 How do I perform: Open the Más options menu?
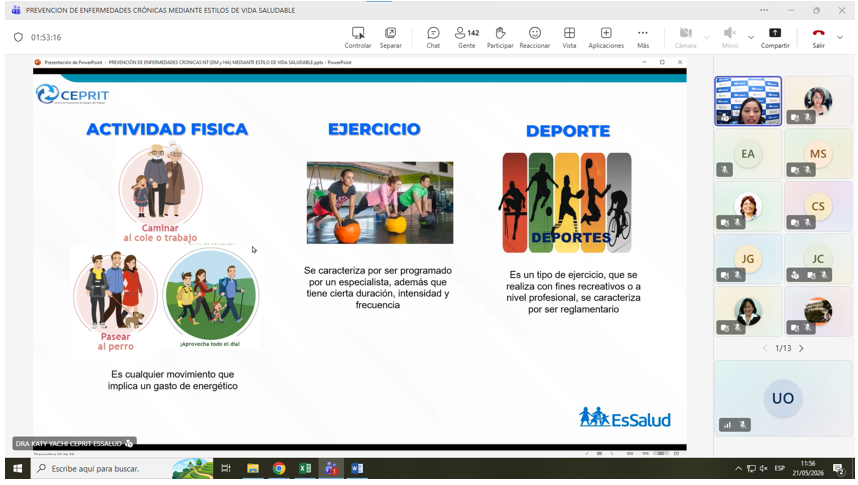click(x=643, y=37)
